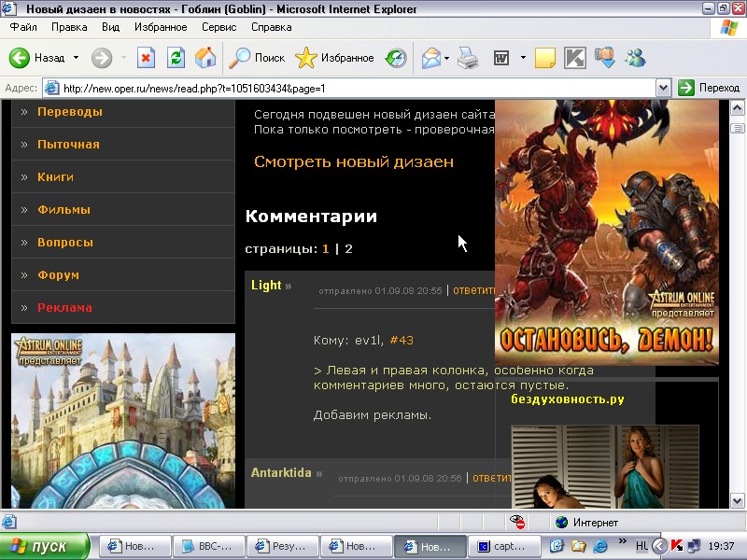747x560 pixels.
Task: Switch to the BBC taskbar window
Action: click(208, 546)
